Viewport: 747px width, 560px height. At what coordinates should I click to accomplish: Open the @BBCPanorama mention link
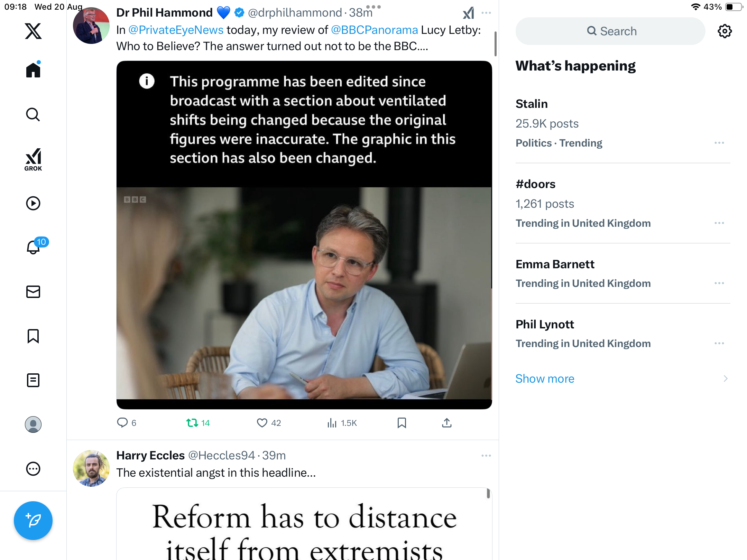(374, 30)
